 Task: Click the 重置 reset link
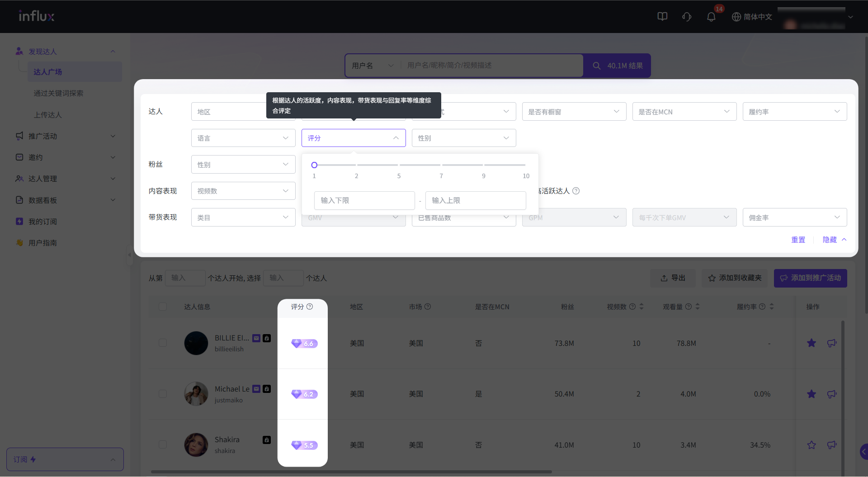(x=798, y=240)
